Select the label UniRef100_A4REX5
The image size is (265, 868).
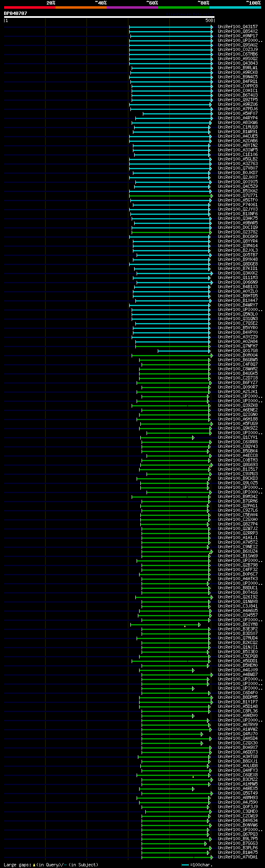(x=238, y=788)
